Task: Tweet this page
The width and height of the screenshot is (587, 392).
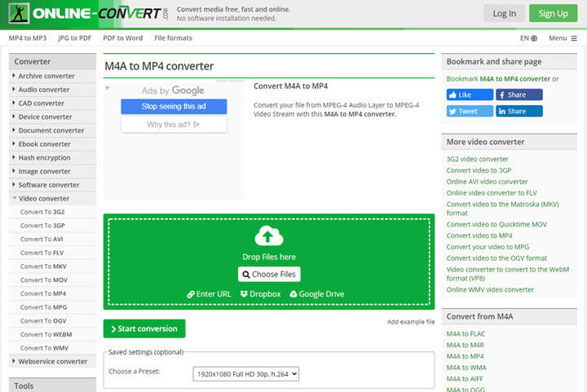Action: (x=470, y=111)
